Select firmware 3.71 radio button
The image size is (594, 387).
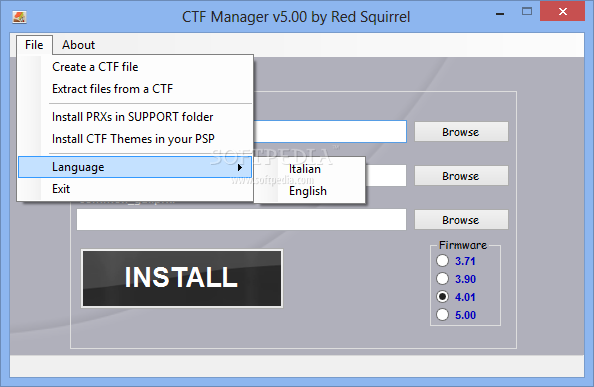pos(442,261)
